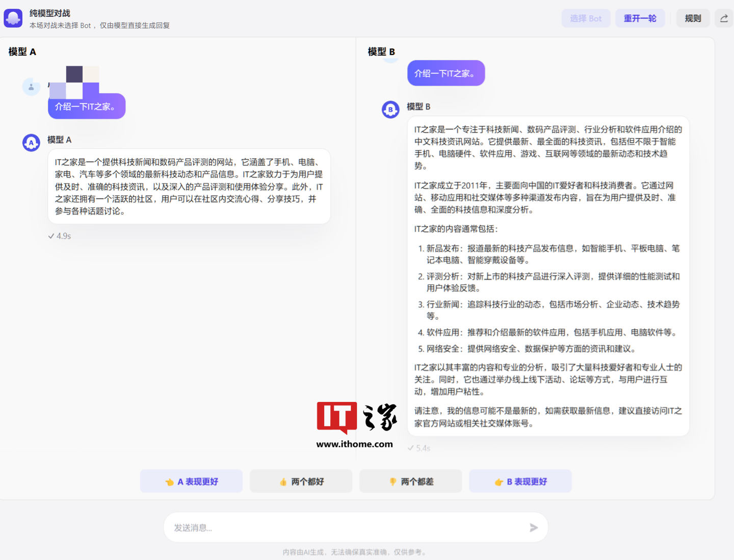The width and height of the screenshot is (734, 560).
Task: Click the user prompt bubble in Model A panel
Action: 87,106
